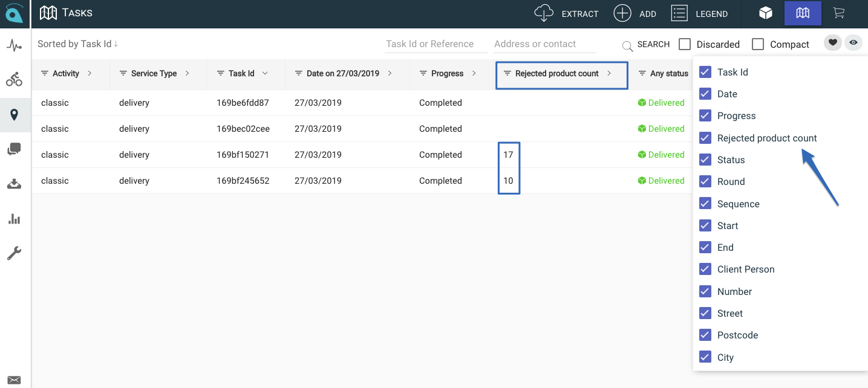Uncheck Rejected product count column checkbox
868x388 pixels.
click(x=705, y=138)
